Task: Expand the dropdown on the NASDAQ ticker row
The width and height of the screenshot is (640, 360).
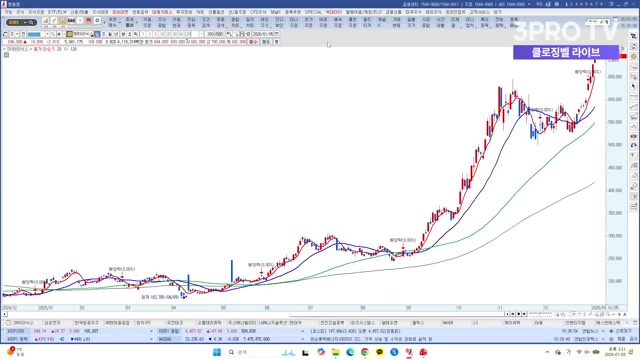Action: [302, 339]
